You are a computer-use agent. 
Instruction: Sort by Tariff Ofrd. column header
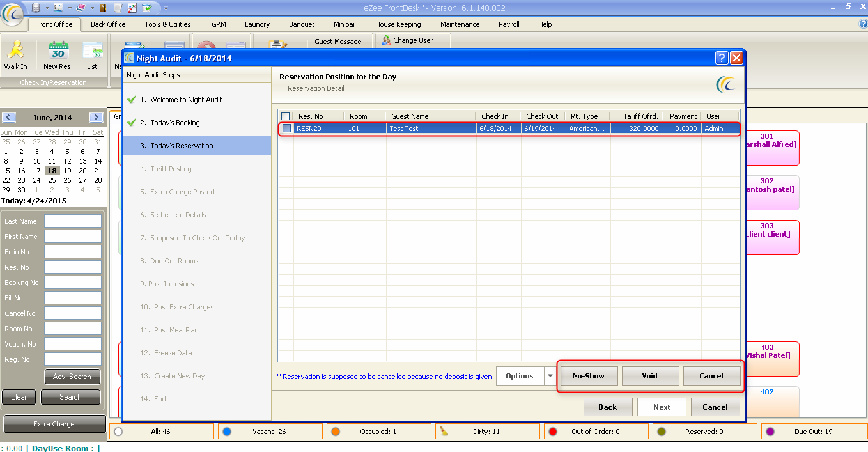pos(636,116)
